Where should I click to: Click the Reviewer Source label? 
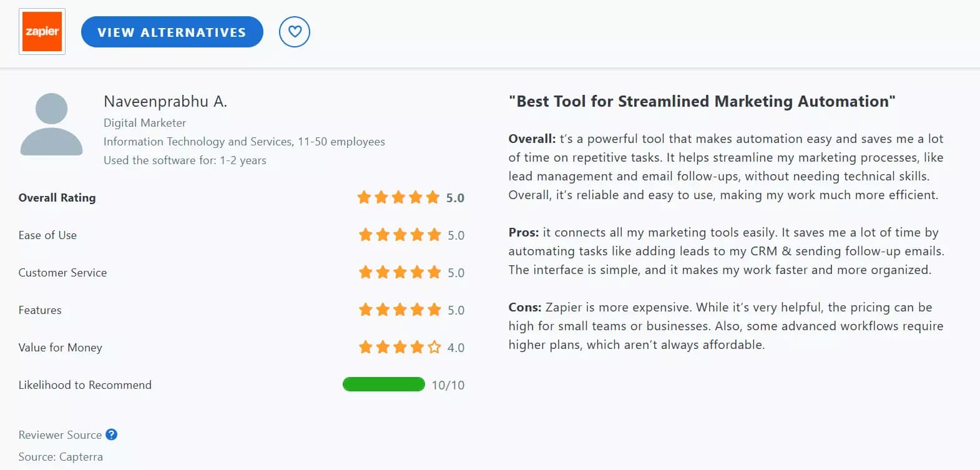point(60,434)
